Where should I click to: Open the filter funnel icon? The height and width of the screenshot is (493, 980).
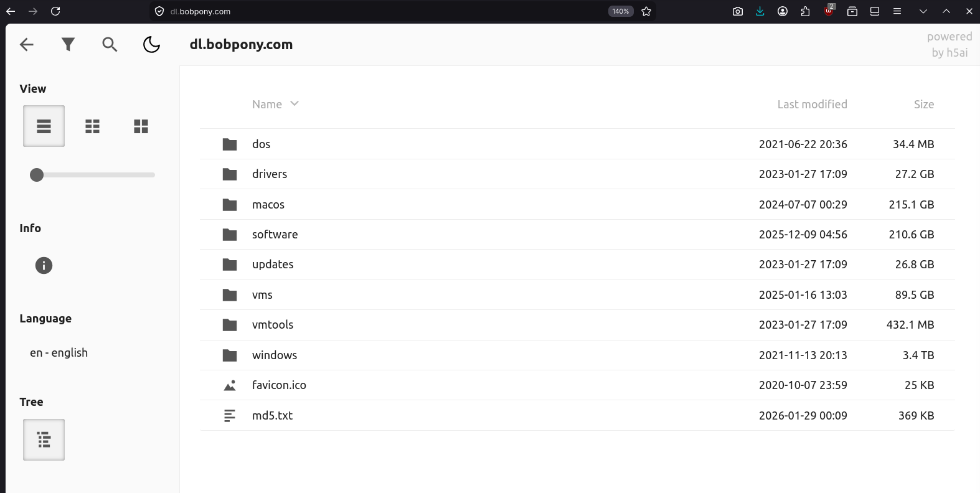click(x=68, y=44)
